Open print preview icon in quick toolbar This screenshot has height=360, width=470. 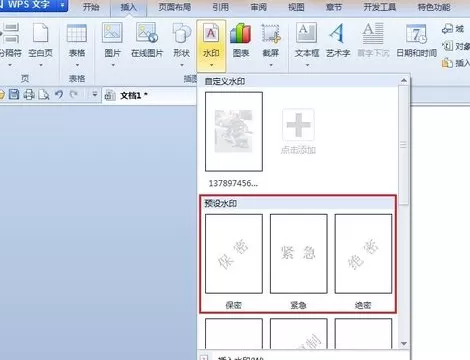pos(44,95)
